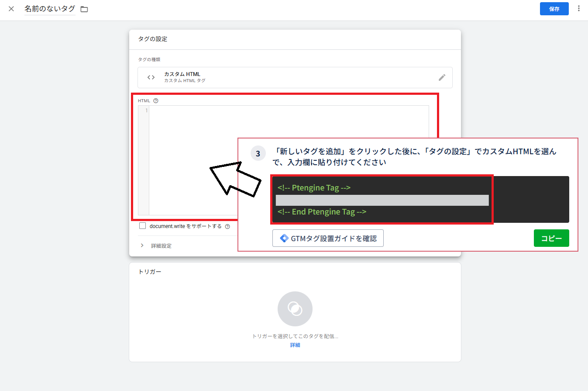This screenshot has height=391, width=588.
Task: Click the GTMタグ設置ガイドを確認 button
Action: coord(328,238)
